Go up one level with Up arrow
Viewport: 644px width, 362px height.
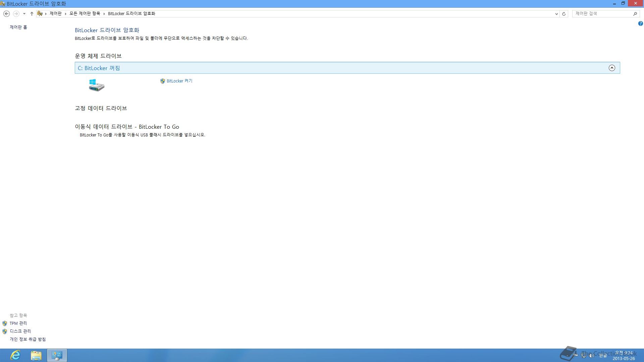(32, 14)
